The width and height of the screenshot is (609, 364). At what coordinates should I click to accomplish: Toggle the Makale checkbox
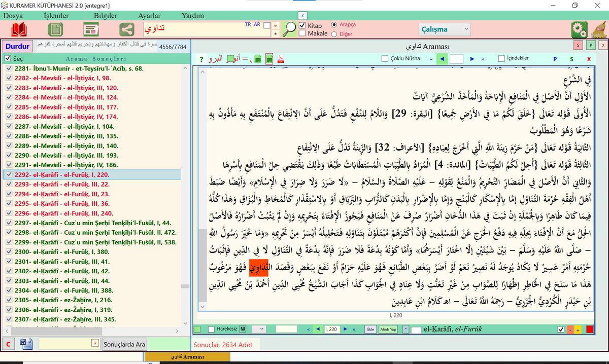coord(302,33)
